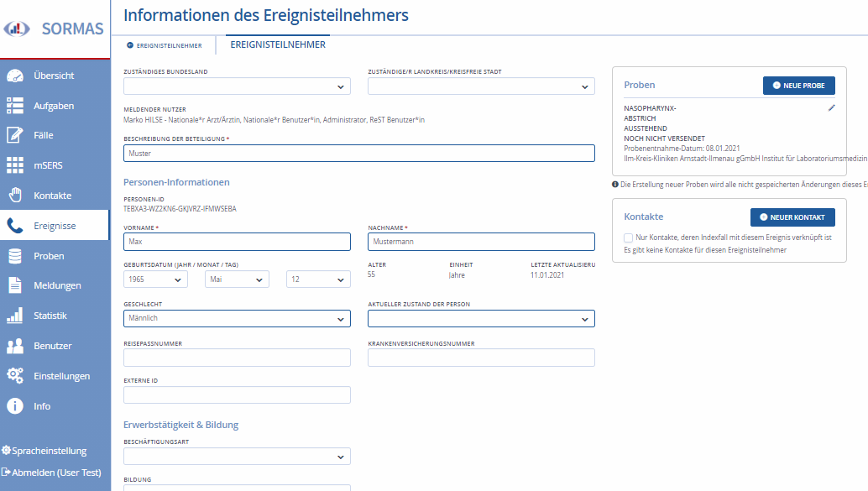Screen dimensions: 868x491
Task: Click the Ilm-Kreis-Kliniken lab name text
Action: [745, 159]
